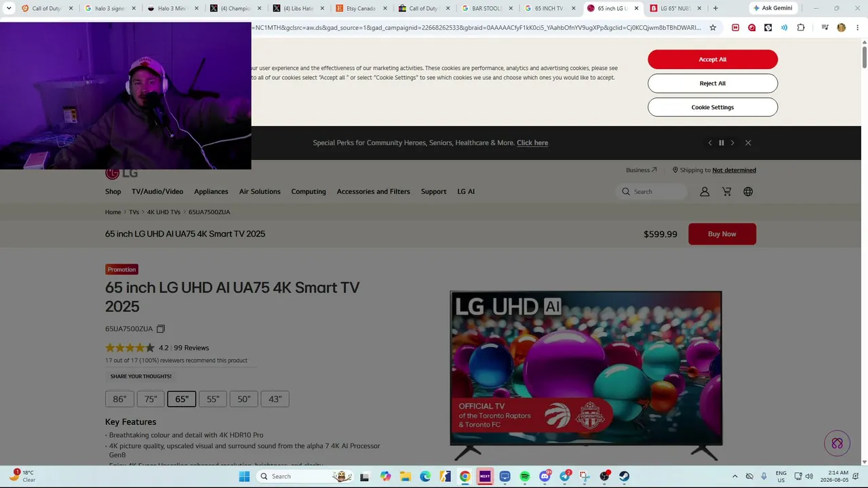The image size is (868, 488).
Task: Open Telegram from the taskbar
Action: (565, 476)
